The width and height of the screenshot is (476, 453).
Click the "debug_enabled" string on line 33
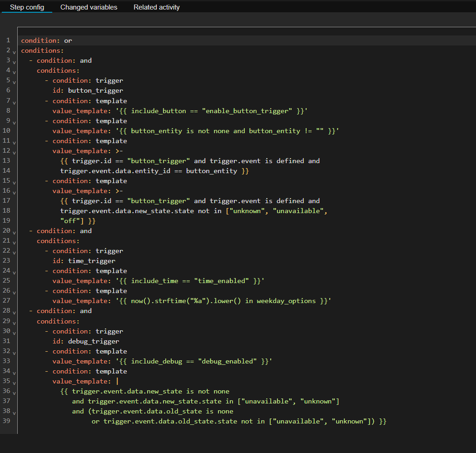[x=228, y=361]
